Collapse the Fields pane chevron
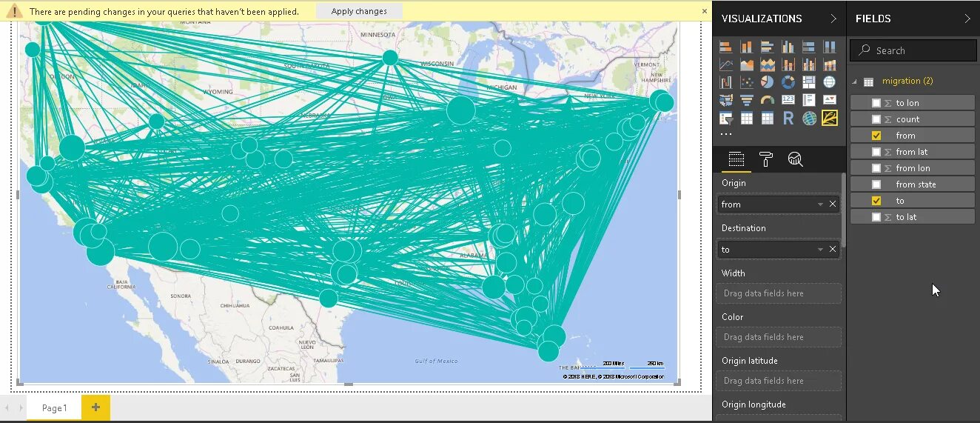The width and height of the screenshot is (980, 423). [x=967, y=19]
